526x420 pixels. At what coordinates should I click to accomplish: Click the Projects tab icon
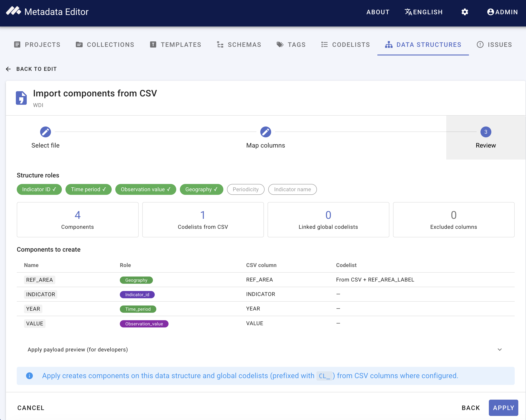[x=17, y=45]
